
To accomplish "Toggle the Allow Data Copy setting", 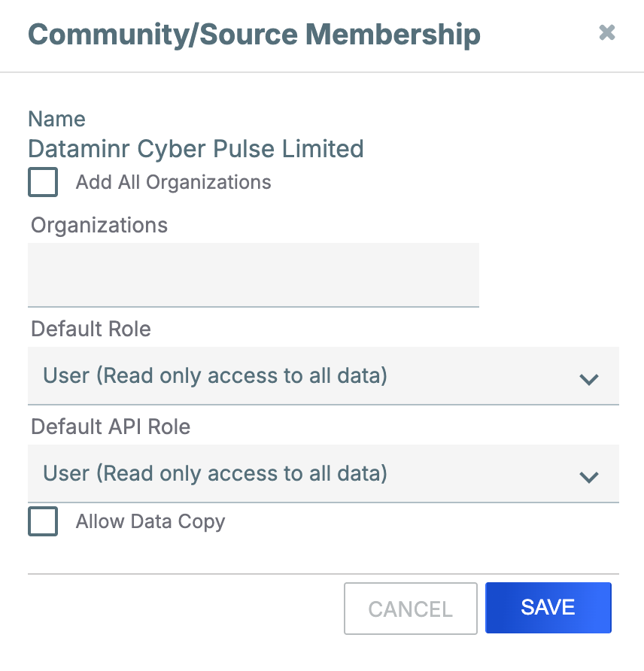I will tap(43, 521).
